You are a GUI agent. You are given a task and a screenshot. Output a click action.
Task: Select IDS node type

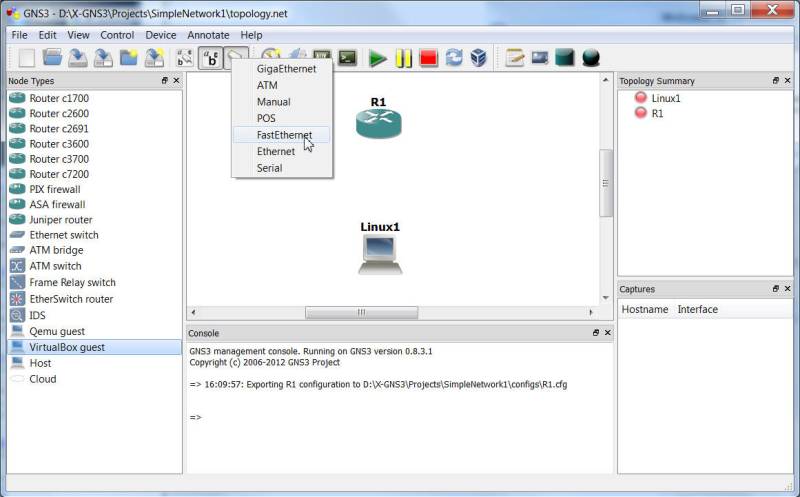tap(94, 315)
